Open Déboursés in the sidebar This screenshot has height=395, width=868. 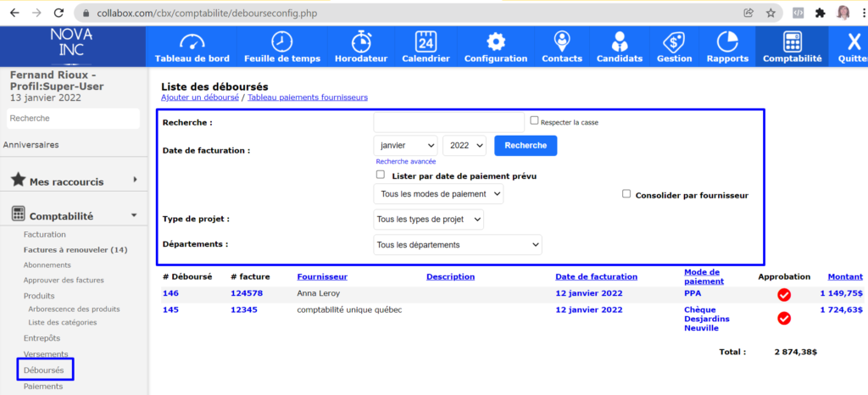point(44,370)
